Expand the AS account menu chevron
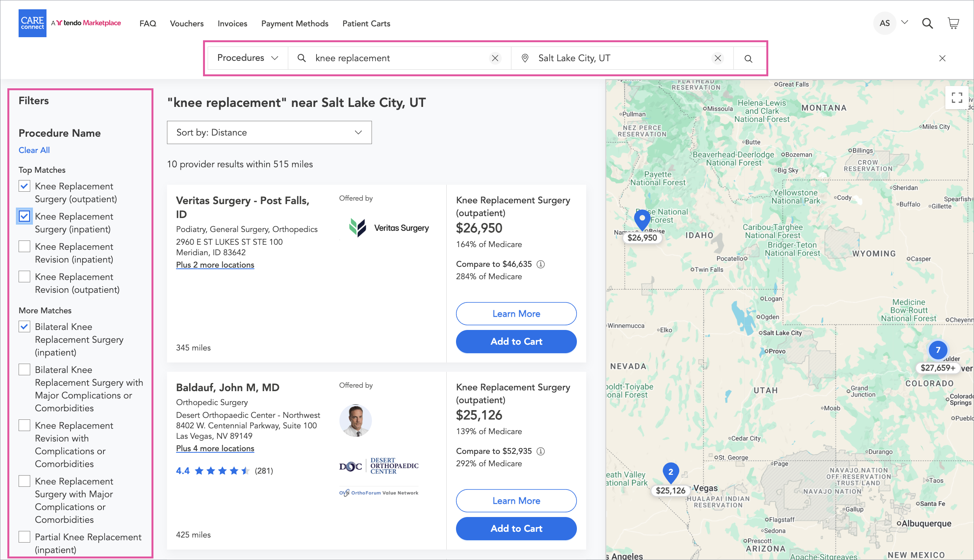 905,22
